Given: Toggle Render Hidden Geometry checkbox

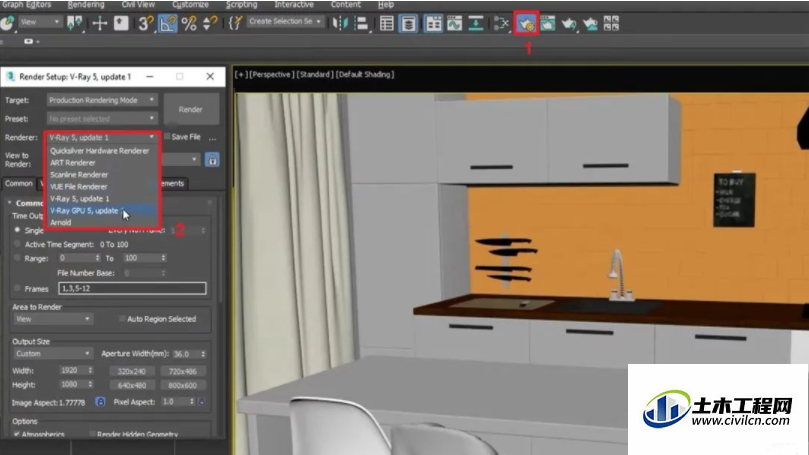Looking at the screenshot, I should pyautogui.click(x=92, y=434).
